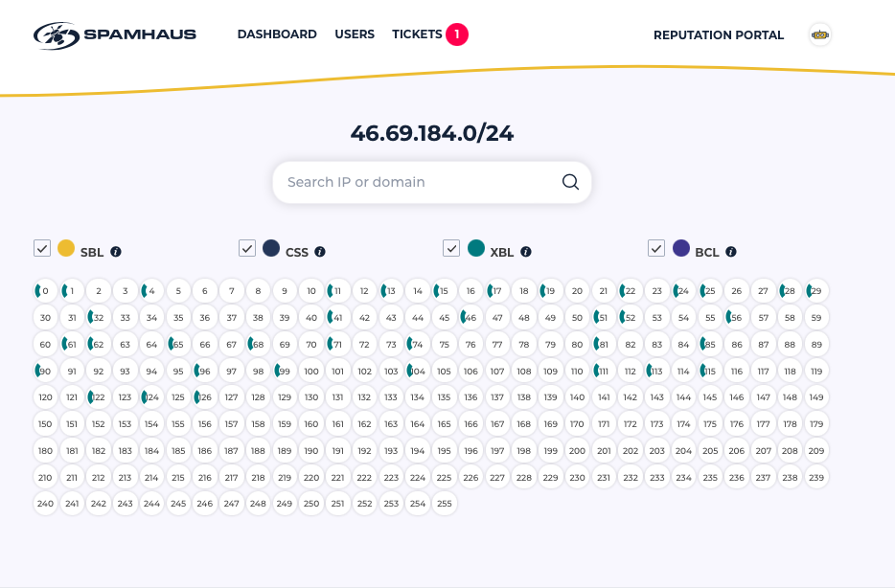Uncheck the SBL checkbox

tap(42, 248)
